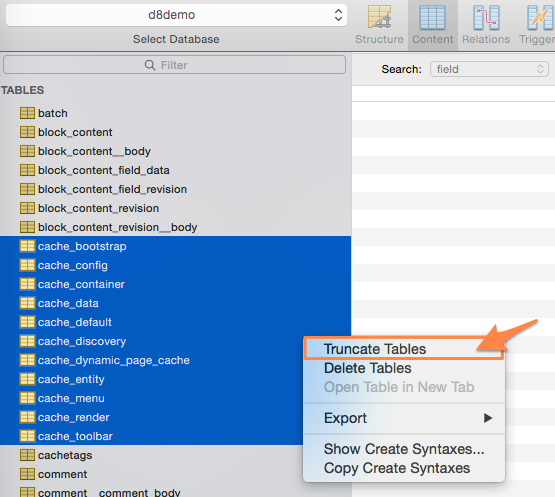The image size is (555, 497).
Task: Click inside the Filter tables field
Action: click(x=174, y=65)
